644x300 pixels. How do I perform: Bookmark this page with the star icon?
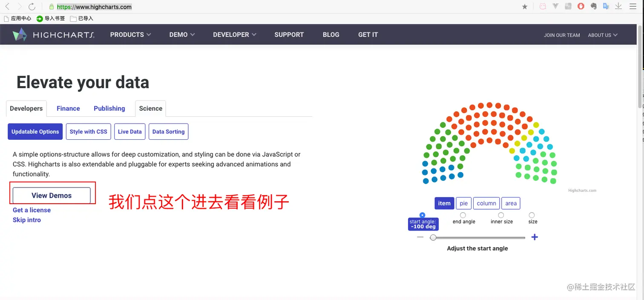point(525,6)
